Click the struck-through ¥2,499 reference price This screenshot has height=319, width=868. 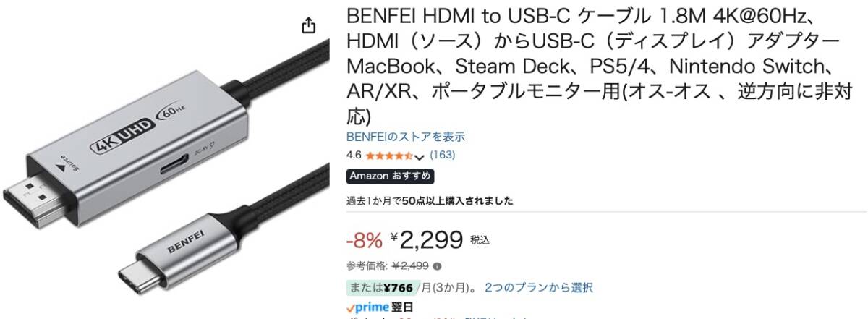pos(412,265)
